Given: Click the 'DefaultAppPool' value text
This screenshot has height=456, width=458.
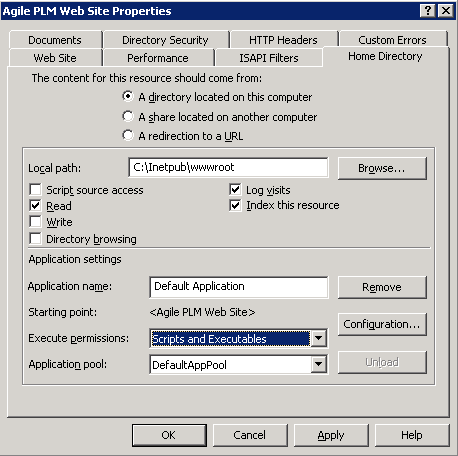Looking at the screenshot, I should pyautogui.click(x=189, y=365).
